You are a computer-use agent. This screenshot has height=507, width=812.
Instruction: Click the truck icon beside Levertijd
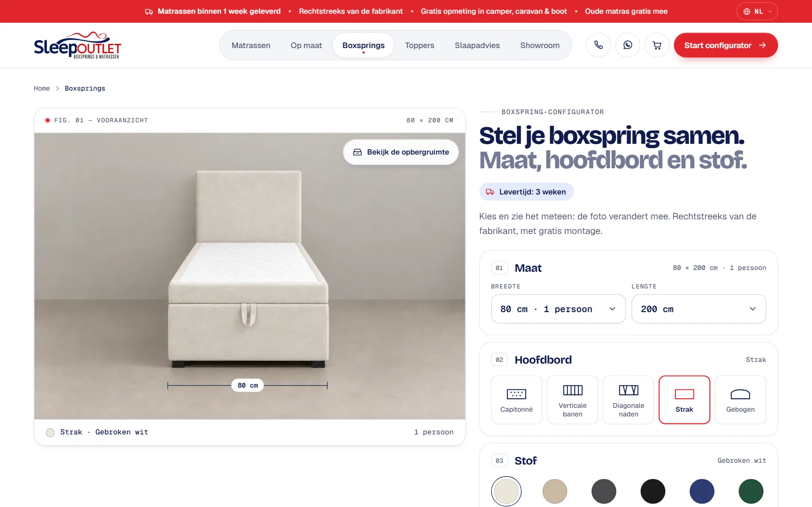pos(490,192)
